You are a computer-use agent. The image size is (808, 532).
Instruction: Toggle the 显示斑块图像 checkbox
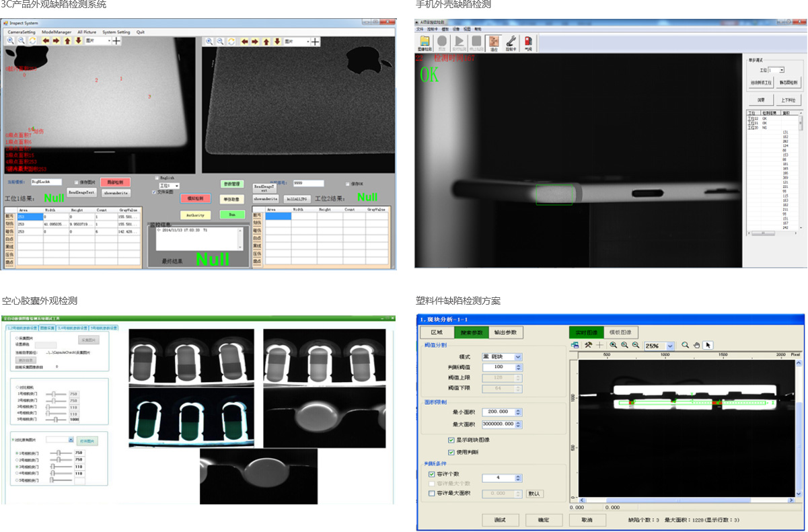[x=451, y=440]
